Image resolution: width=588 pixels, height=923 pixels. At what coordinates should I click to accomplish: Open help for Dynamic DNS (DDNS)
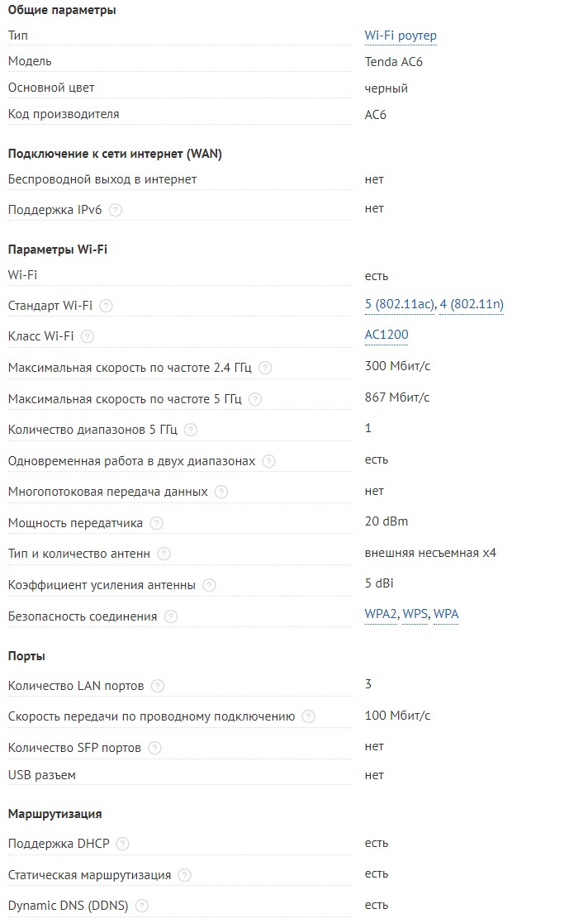[x=142, y=906]
